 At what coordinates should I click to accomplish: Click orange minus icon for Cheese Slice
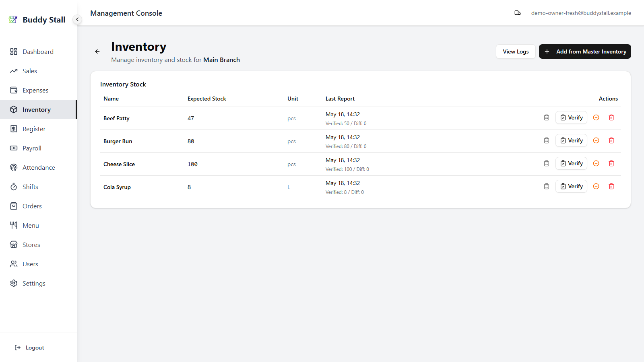(x=596, y=163)
